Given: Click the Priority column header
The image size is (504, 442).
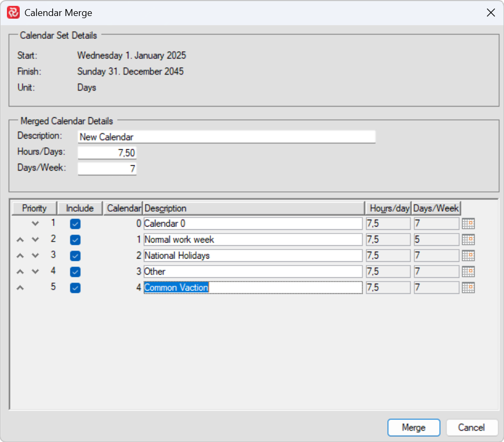Looking at the screenshot, I should pyautogui.click(x=34, y=208).
